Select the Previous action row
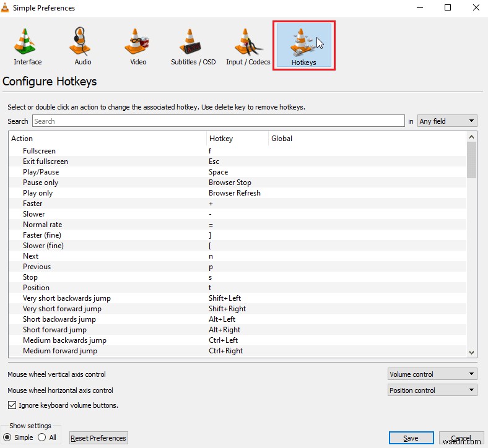The image size is (488, 448). pos(238,267)
